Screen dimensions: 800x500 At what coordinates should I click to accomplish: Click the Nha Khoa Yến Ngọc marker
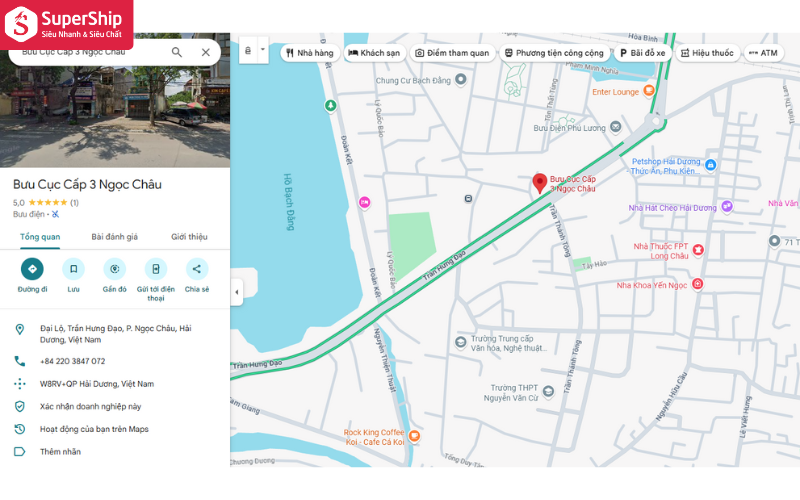click(x=697, y=284)
